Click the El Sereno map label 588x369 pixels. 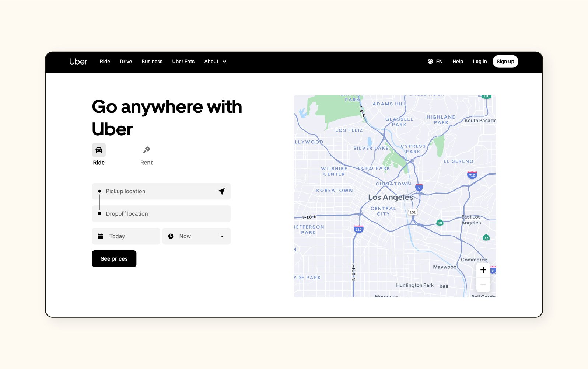click(458, 161)
